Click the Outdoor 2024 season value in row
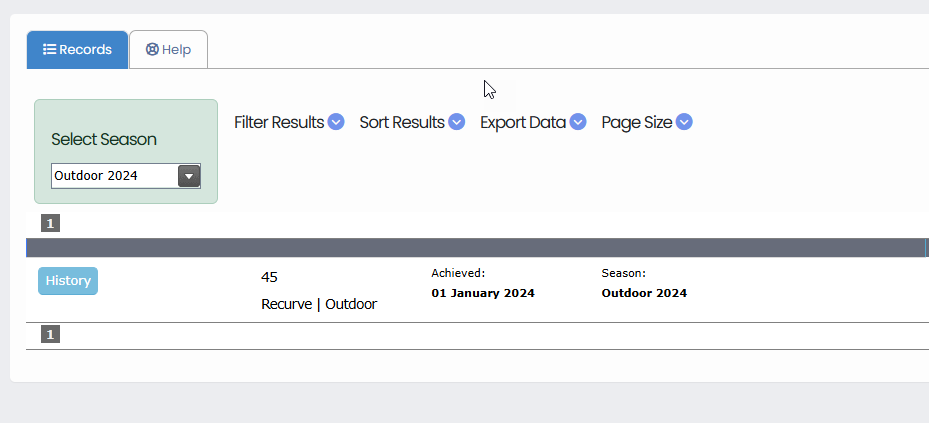The image size is (929, 423). (644, 293)
